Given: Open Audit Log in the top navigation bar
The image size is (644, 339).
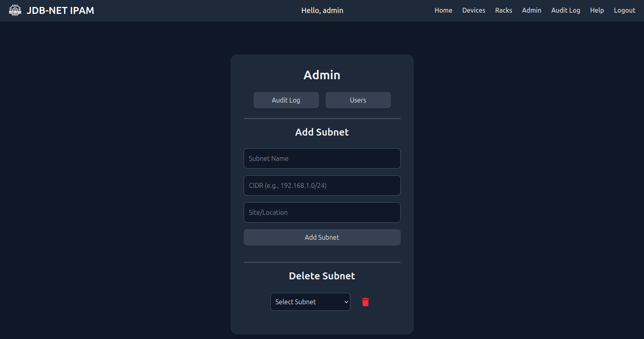Looking at the screenshot, I should pyautogui.click(x=565, y=10).
